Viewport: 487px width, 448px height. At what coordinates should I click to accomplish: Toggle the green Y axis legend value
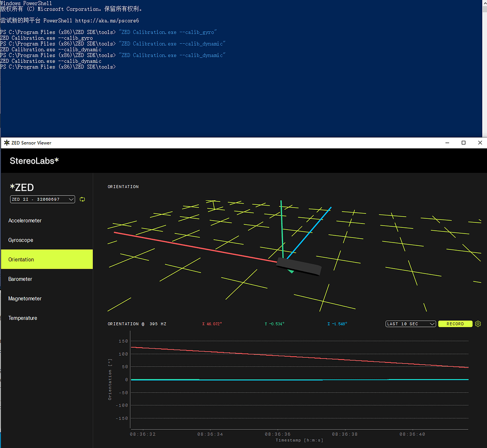click(274, 324)
